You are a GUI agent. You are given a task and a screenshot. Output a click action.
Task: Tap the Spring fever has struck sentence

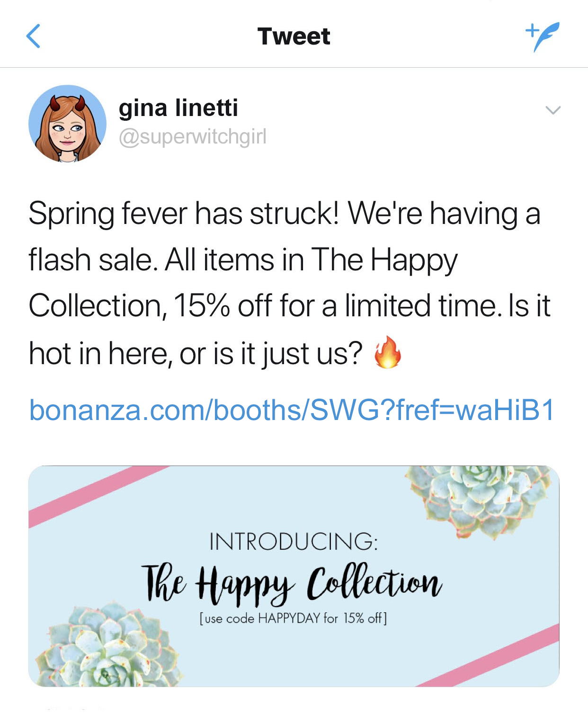coord(184,214)
